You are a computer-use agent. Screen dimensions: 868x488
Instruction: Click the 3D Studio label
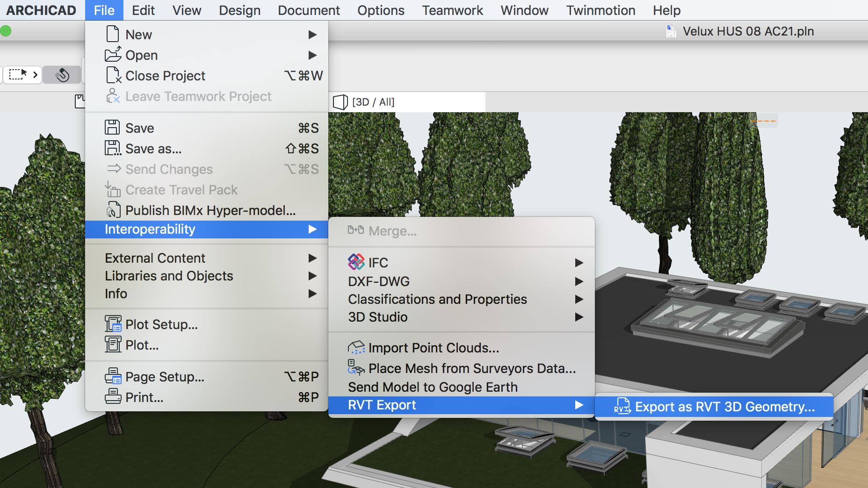378,317
